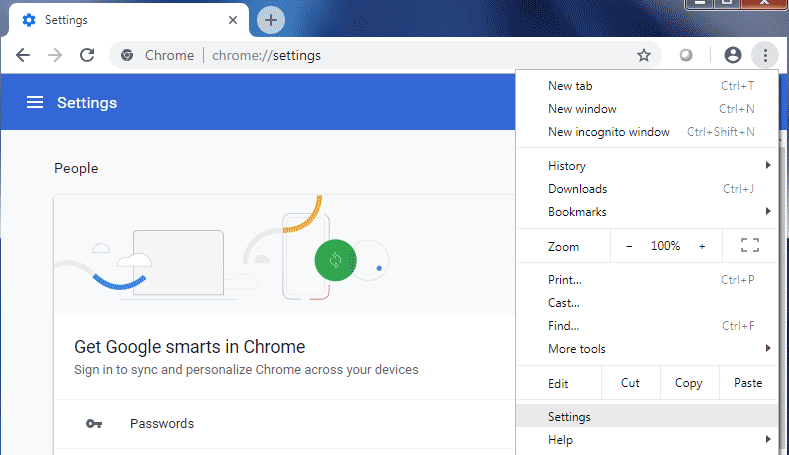Click the 100% zoom level value

(665, 246)
